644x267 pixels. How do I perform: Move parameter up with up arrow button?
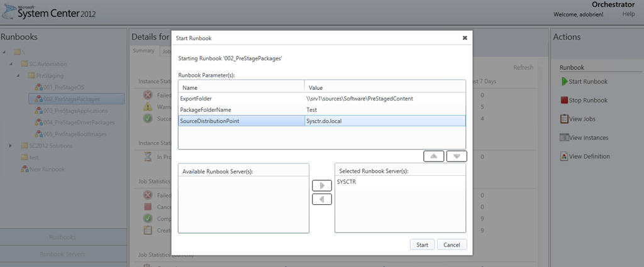click(434, 156)
